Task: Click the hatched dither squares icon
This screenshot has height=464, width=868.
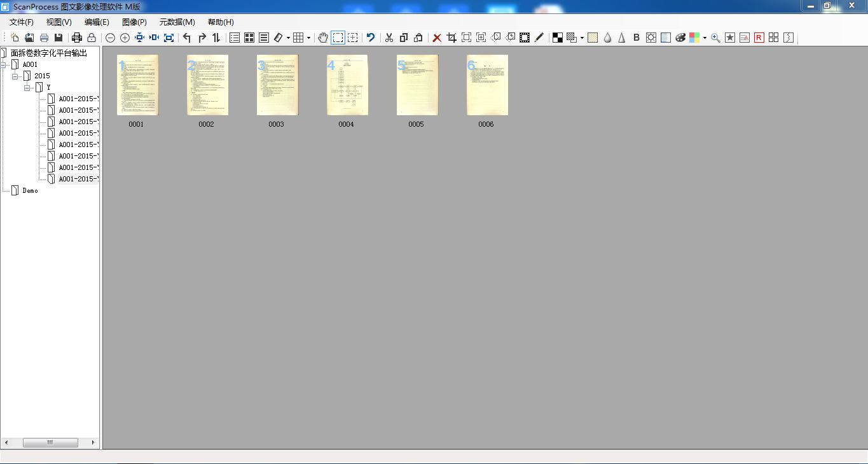Action: 572,38
